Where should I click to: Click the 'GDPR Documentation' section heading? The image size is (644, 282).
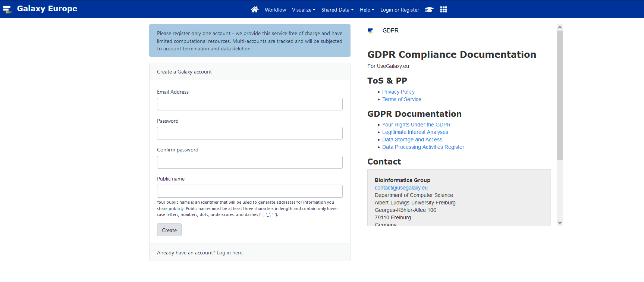coord(414,114)
